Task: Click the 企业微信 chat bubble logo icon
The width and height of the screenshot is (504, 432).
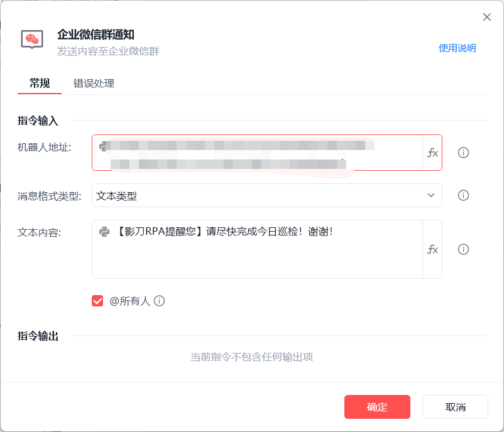Action: (x=31, y=39)
